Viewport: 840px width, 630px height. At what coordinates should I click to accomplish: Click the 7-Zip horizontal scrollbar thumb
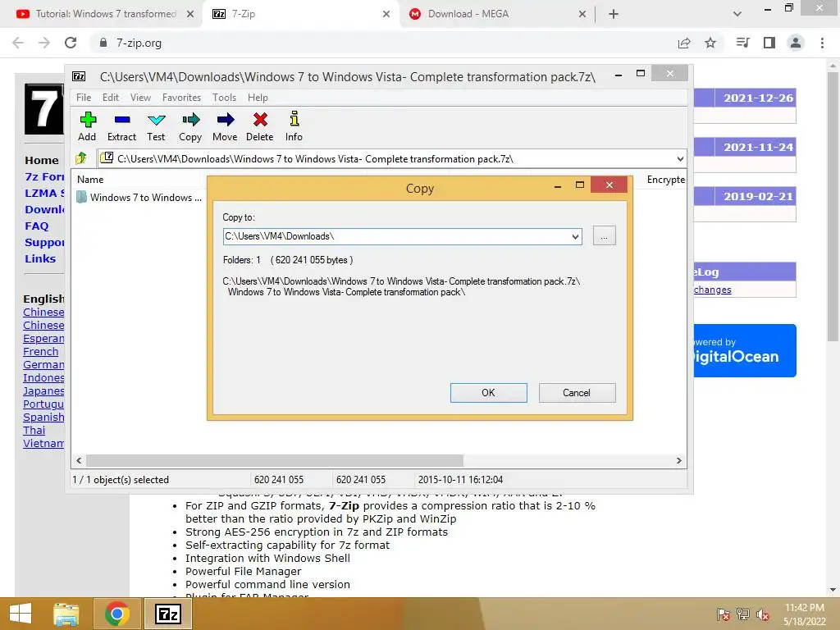pyautogui.click(x=275, y=461)
